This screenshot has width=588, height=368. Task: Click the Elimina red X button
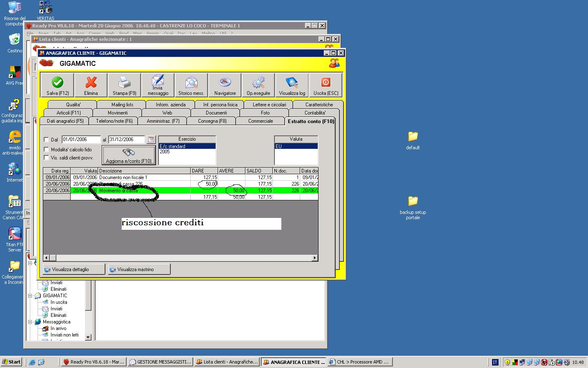[91, 85]
